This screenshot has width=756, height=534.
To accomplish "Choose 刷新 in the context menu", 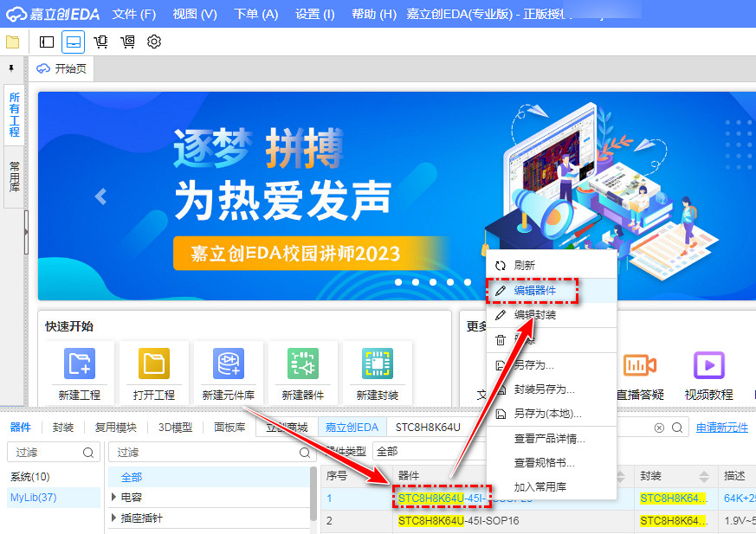I will pos(551,265).
